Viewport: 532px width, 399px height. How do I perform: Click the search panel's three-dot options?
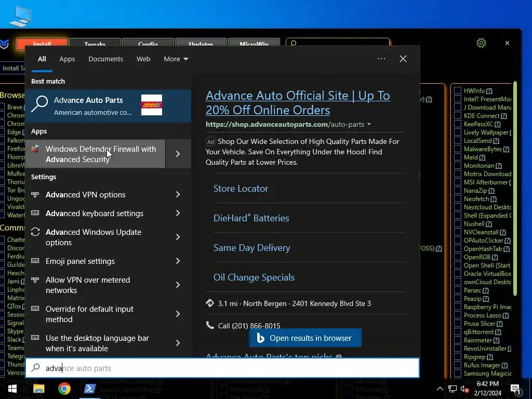click(381, 59)
